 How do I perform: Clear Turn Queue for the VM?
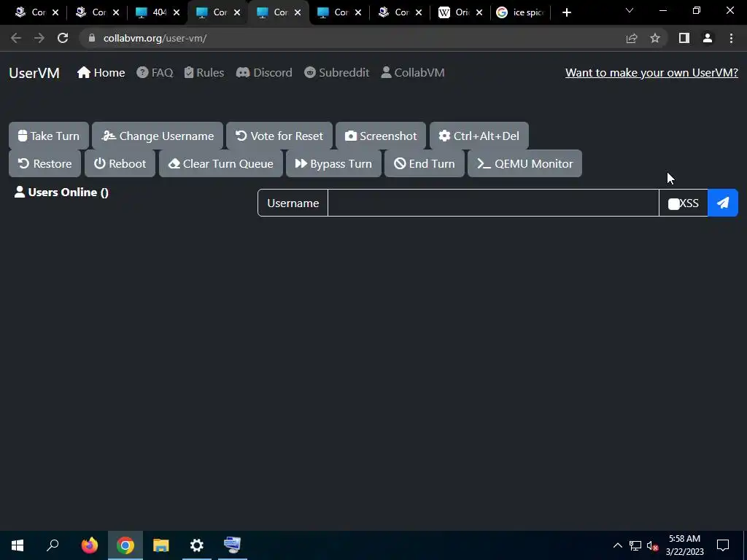220,163
